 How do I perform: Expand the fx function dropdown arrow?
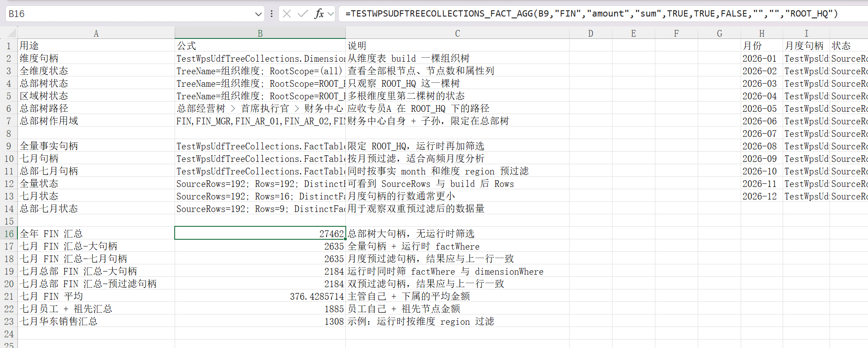[331, 14]
